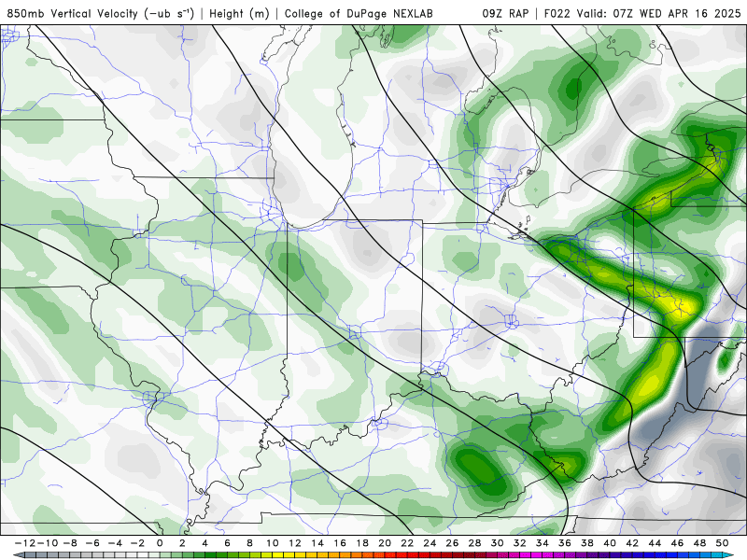Click the '26' colorbar tick label
The width and height of the screenshot is (747, 560).
[x=452, y=543]
